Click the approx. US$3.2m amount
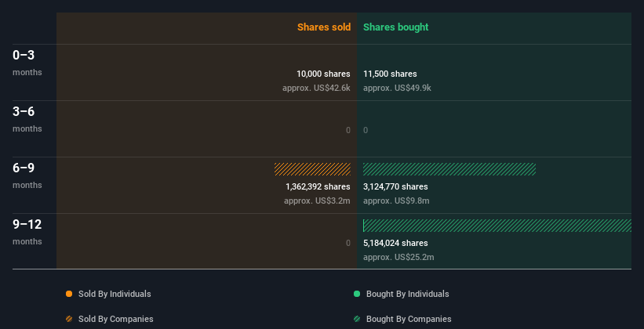Screen dimensions: 644x329 [317, 201]
